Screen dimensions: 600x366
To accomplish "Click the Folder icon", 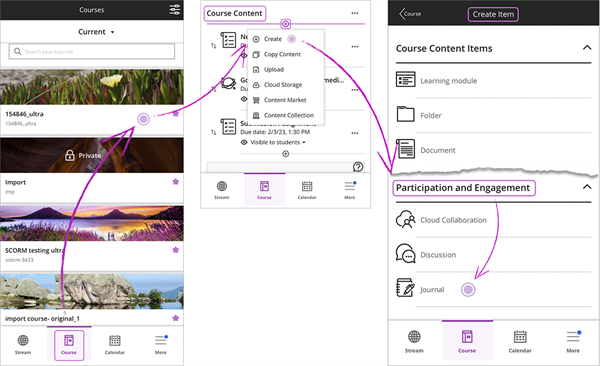I will tap(405, 114).
